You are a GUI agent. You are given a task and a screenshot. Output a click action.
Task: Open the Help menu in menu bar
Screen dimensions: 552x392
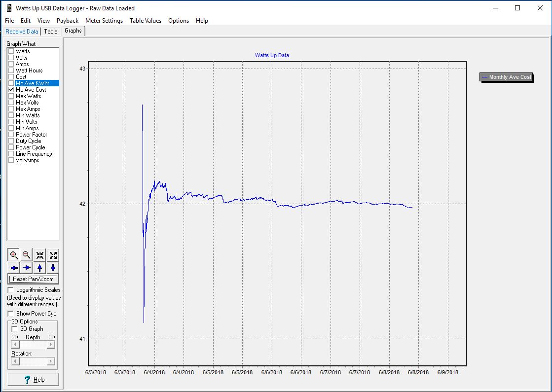[x=202, y=21]
